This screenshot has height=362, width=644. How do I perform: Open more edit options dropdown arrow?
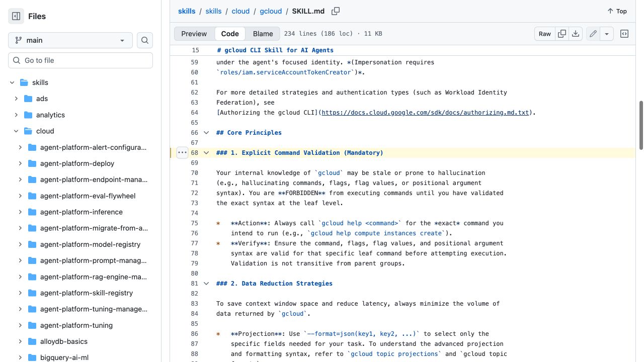click(607, 34)
